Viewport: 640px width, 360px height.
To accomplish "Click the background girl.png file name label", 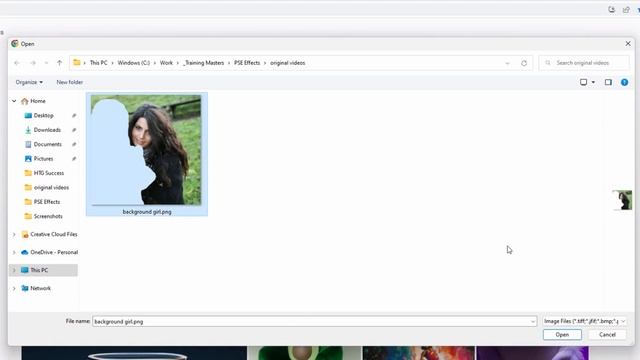I will coord(147,212).
